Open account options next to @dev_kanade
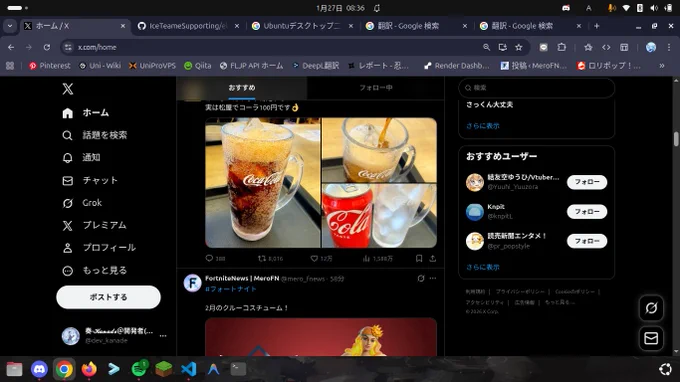The height and width of the screenshot is (382, 680). tap(163, 336)
